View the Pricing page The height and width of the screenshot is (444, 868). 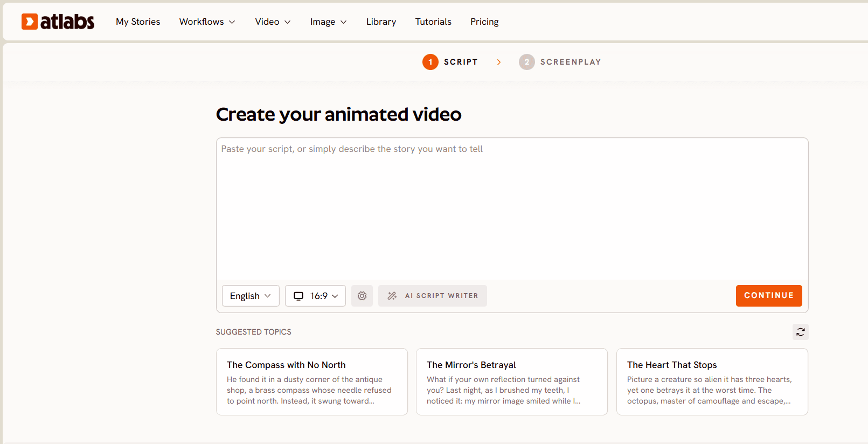click(484, 22)
